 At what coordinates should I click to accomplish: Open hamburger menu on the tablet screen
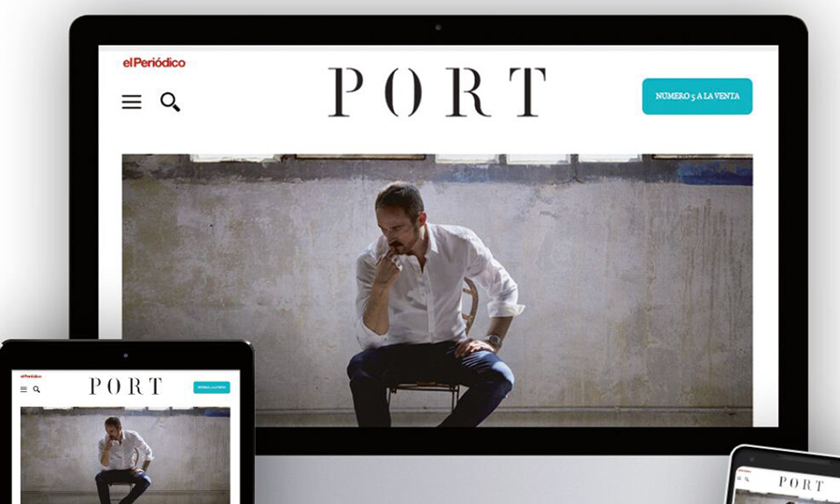pos(23,389)
